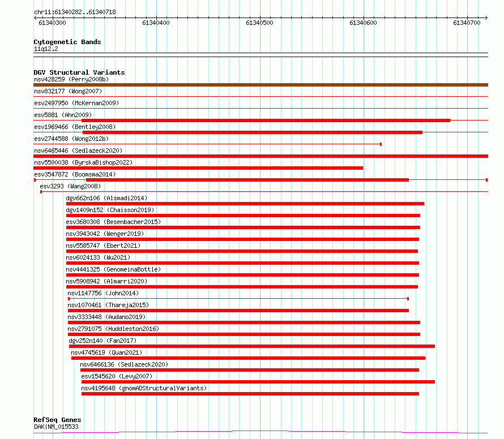Open variant nsv3943042 (Wenger2019)
This screenshot has width=504, height=439.
click(x=105, y=234)
